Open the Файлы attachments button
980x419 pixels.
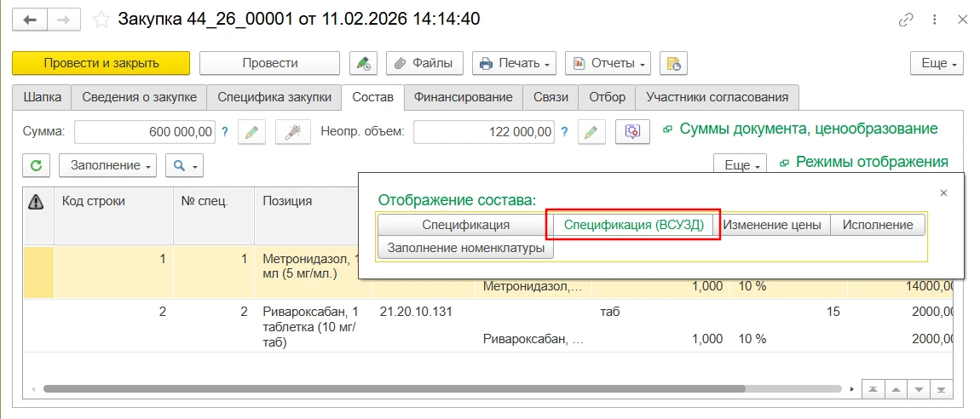click(x=424, y=63)
